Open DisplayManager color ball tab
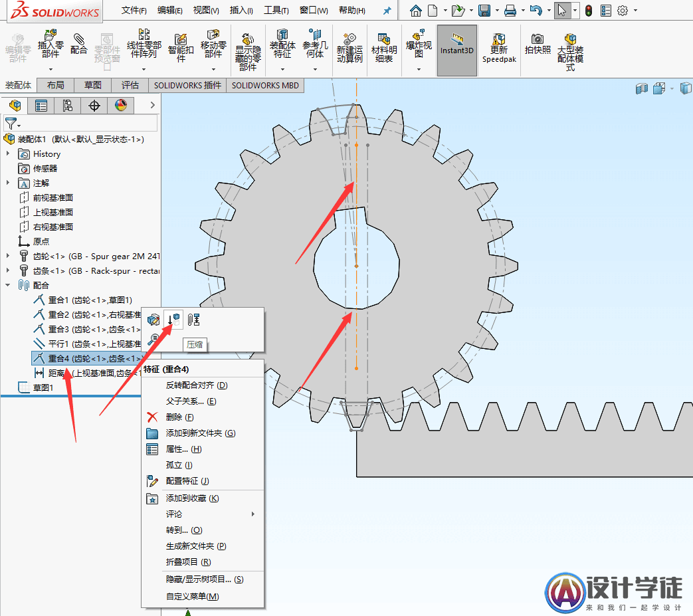693x616 pixels. click(x=121, y=106)
